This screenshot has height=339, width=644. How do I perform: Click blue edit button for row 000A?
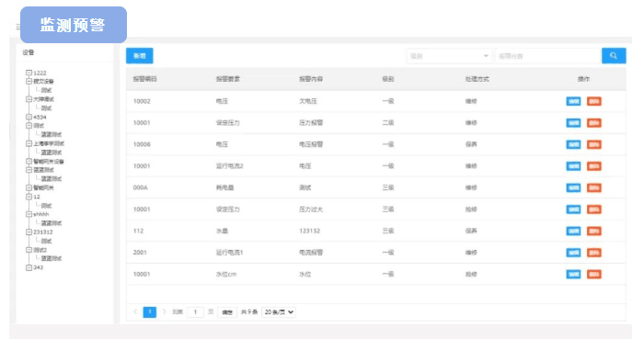(x=573, y=187)
